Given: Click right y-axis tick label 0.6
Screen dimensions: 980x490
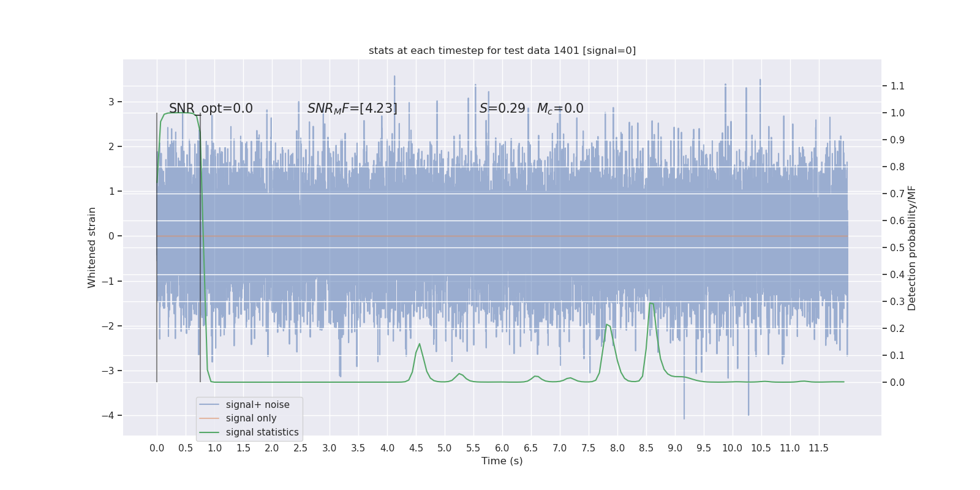Looking at the screenshot, I should 897,221.
